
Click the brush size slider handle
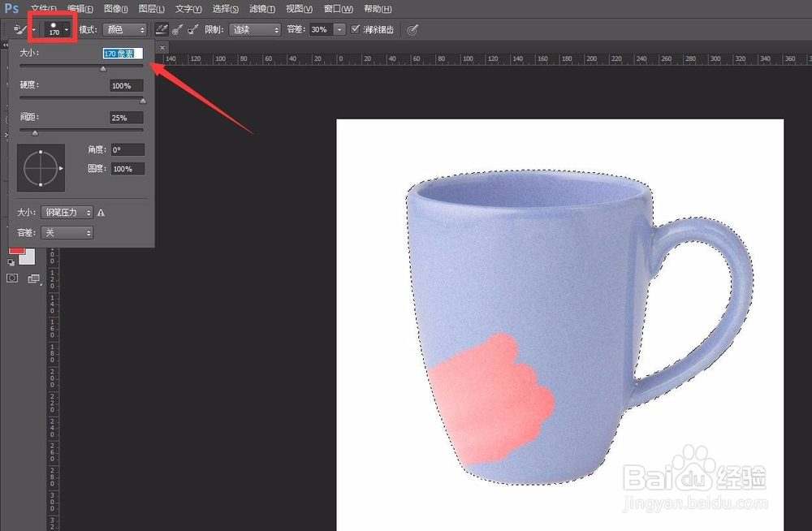(x=103, y=68)
